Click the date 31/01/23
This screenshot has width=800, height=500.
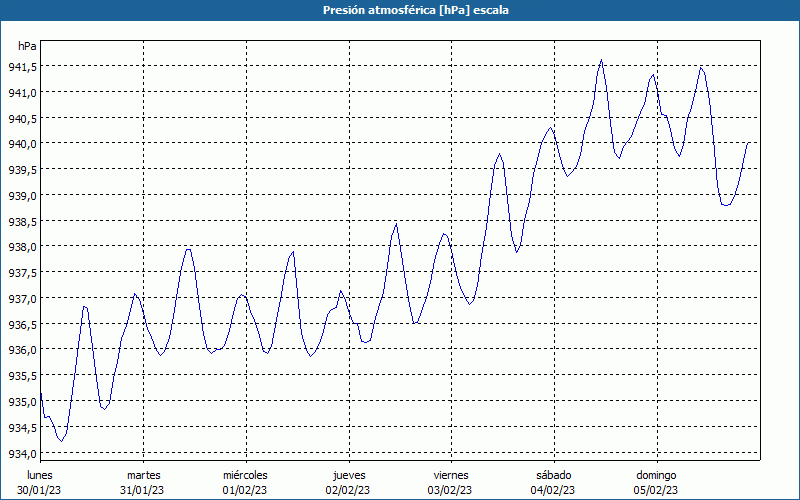point(142,490)
